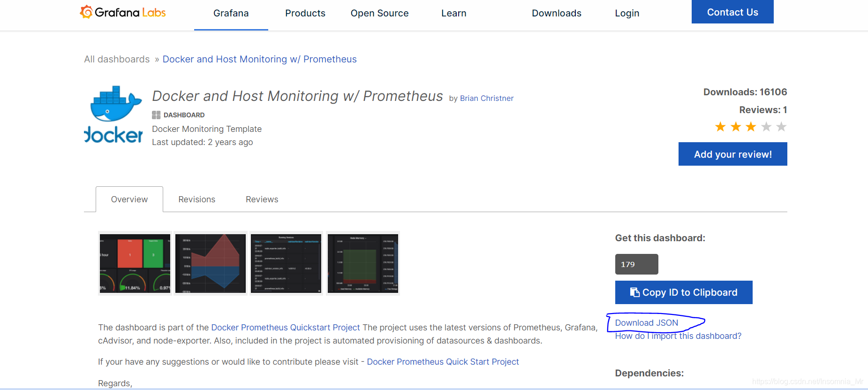Click Login in the top navigation
Image resolution: width=868 pixels, height=390 pixels.
tap(627, 13)
